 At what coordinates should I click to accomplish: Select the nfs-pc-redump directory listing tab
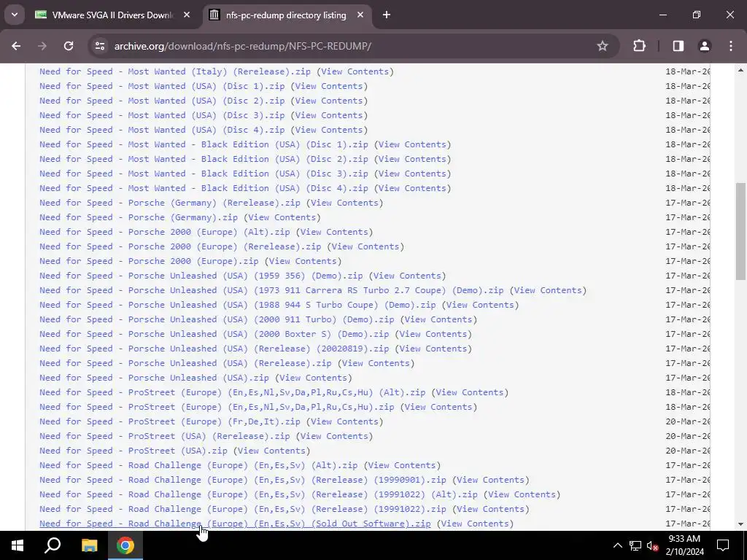pos(286,15)
